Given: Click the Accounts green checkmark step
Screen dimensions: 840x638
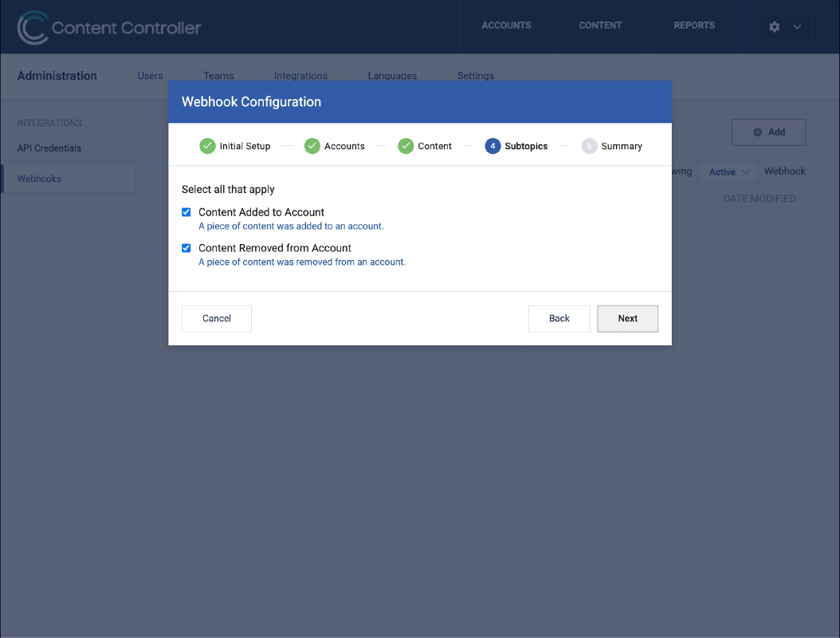Looking at the screenshot, I should point(312,146).
